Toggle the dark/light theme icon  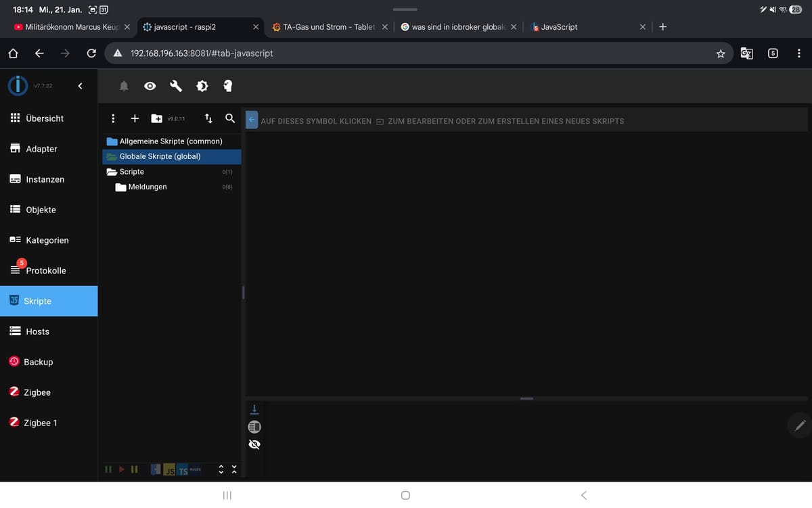202,86
